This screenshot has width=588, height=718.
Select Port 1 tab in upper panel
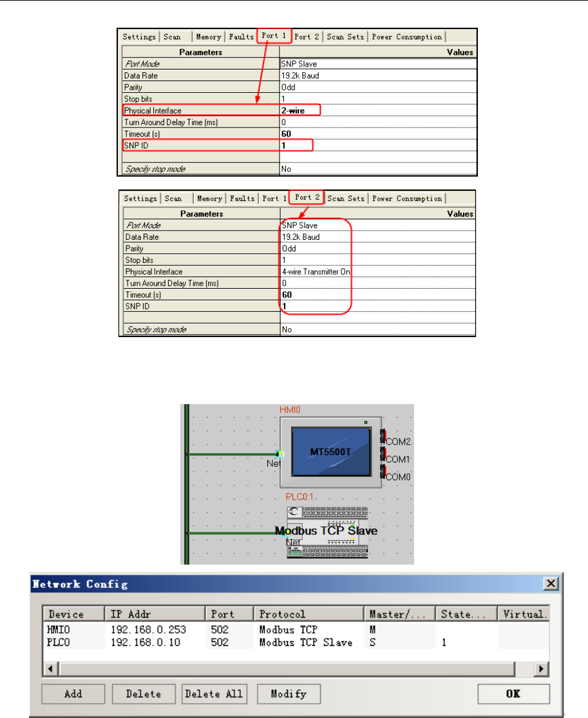[274, 35]
